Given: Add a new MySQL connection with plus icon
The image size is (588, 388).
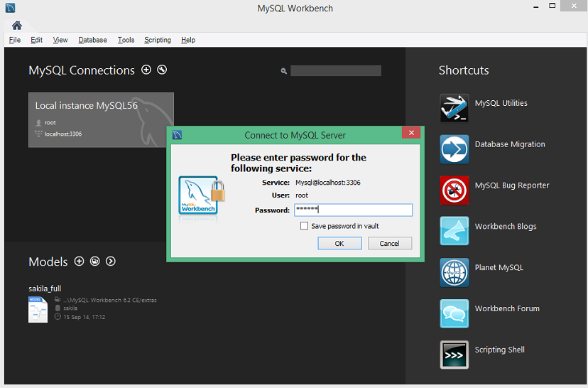Looking at the screenshot, I should click(146, 70).
